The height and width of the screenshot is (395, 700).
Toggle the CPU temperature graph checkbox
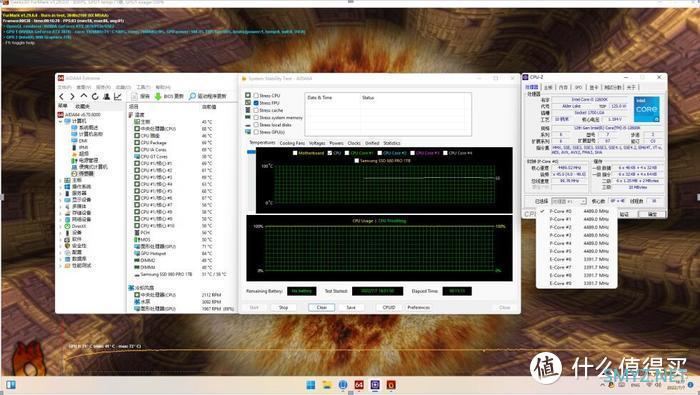(330, 153)
